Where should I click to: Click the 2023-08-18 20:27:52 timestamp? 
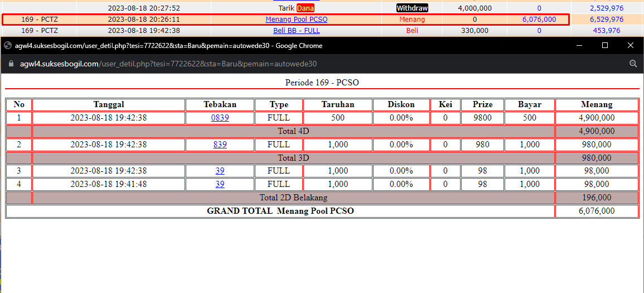pos(144,8)
